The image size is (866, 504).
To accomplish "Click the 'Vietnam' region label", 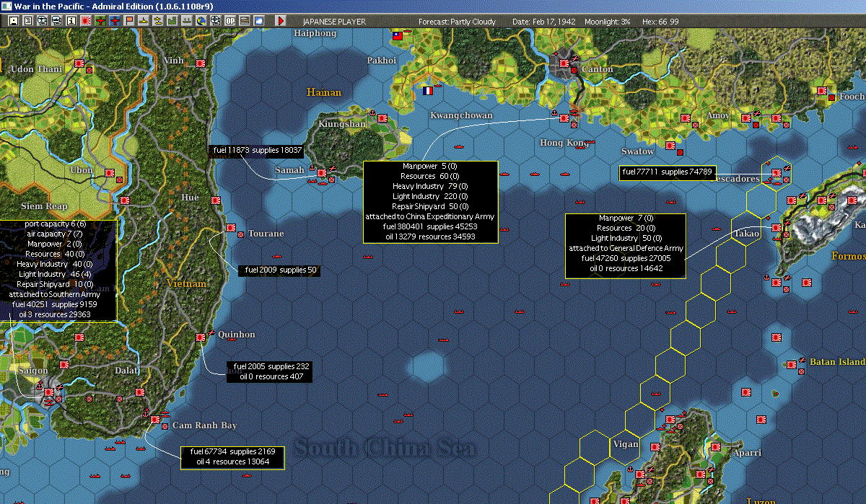I will pyautogui.click(x=186, y=283).
